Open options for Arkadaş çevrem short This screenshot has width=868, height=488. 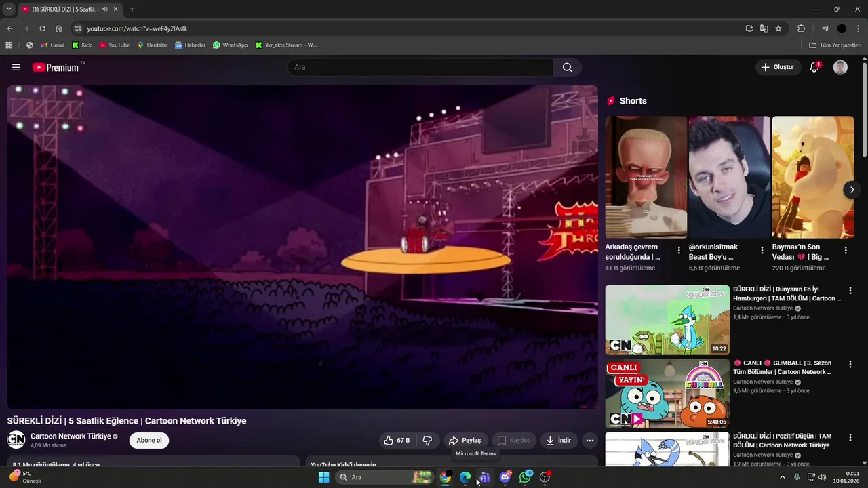point(679,251)
